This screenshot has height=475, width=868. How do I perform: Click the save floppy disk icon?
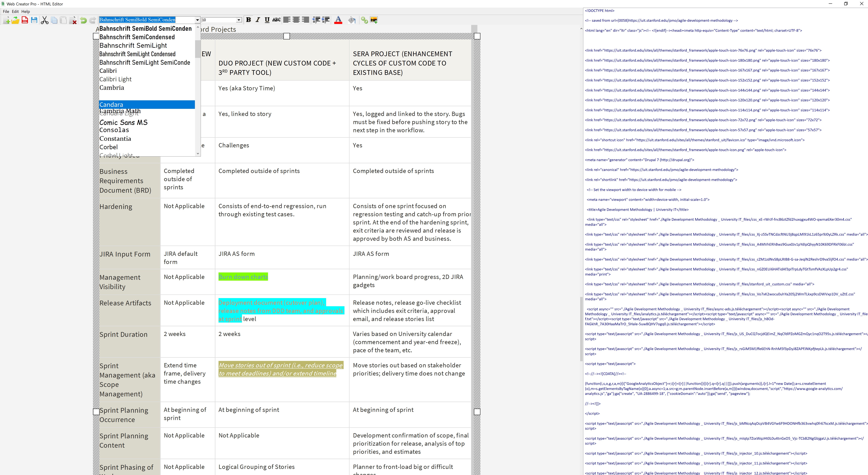[34, 20]
